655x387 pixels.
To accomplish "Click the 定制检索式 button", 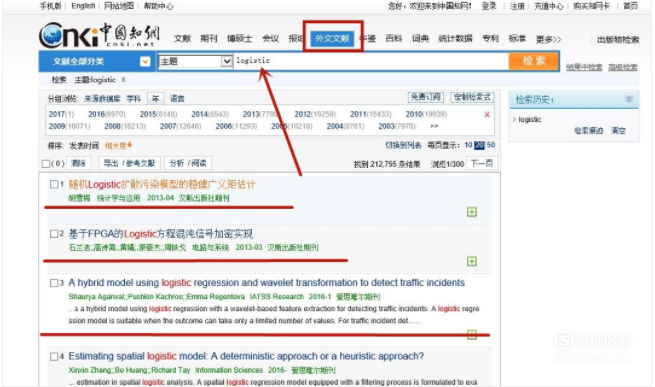I will click(x=472, y=97).
